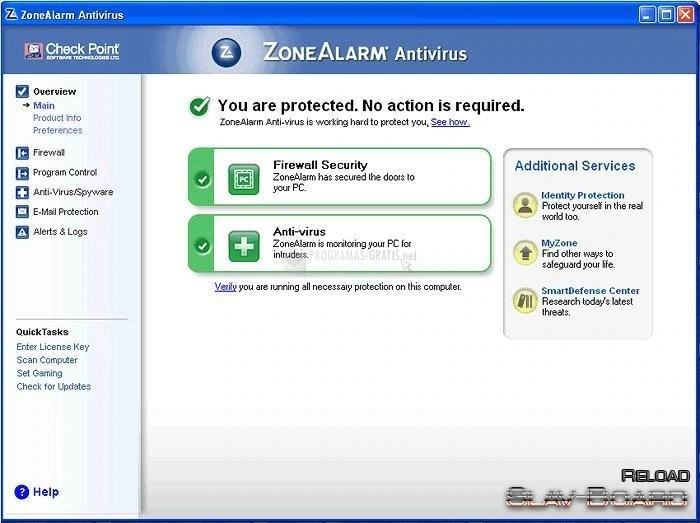
Task: Click the Anti-virus status checkmark
Action: point(202,246)
